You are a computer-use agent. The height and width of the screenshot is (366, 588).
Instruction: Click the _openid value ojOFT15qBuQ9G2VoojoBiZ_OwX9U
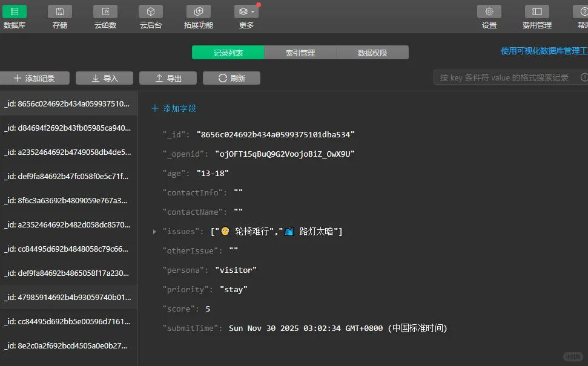[x=285, y=154]
